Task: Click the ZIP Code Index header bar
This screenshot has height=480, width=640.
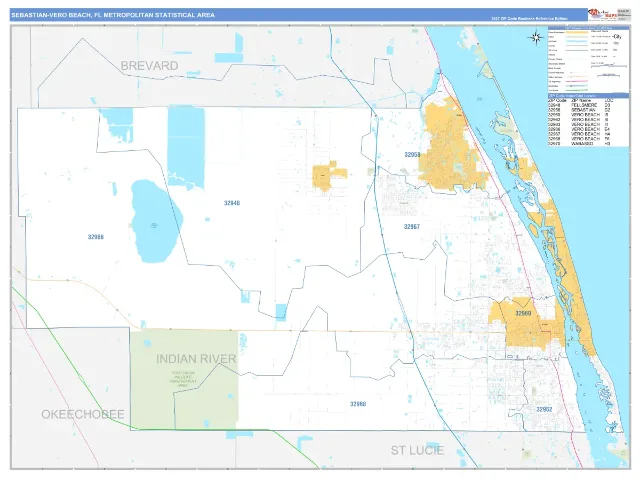Action: pyautogui.click(x=588, y=96)
